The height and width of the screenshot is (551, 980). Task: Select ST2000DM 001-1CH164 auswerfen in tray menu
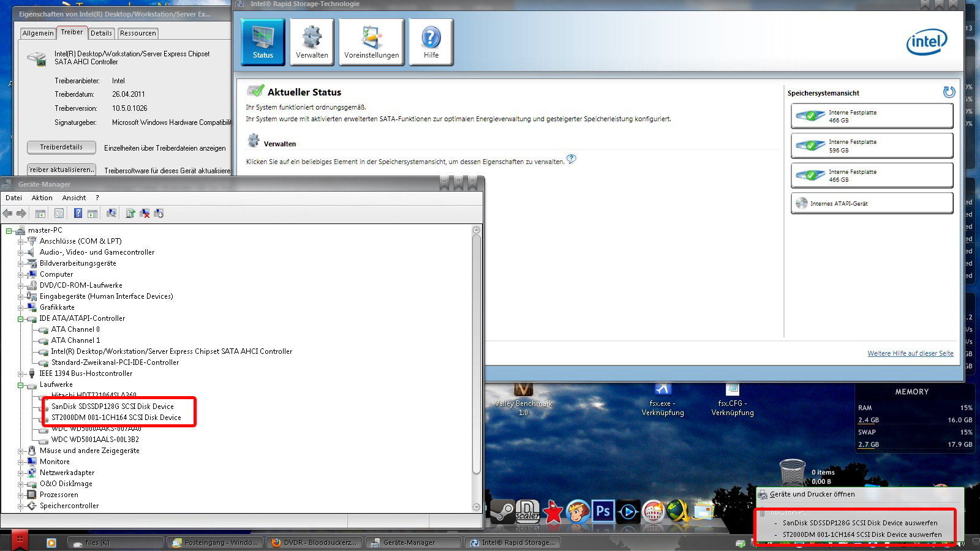(862, 534)
